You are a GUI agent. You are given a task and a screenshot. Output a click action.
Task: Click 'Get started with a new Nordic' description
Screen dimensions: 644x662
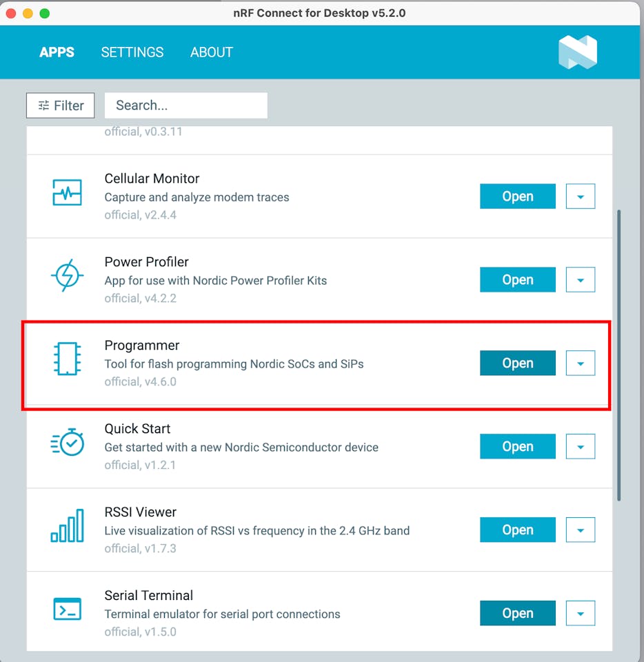pos(241,448)
